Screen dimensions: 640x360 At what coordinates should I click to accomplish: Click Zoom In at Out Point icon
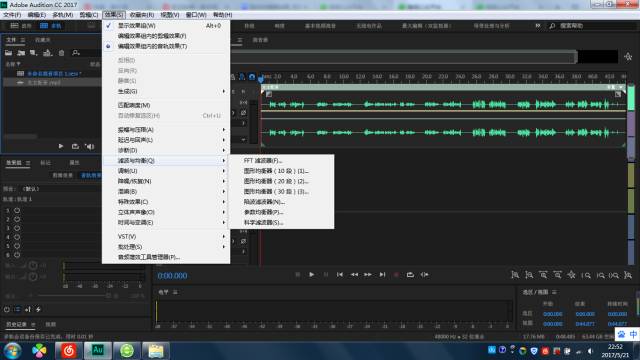click(x=600, y=275)
